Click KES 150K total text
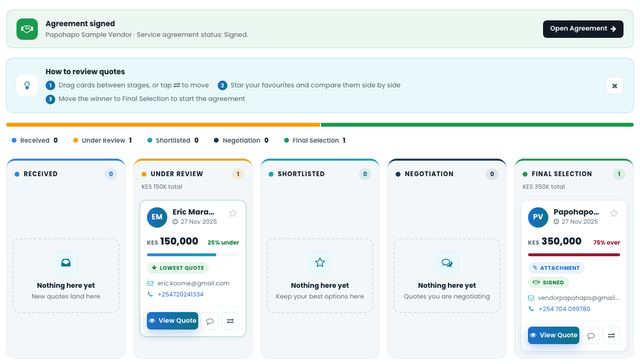The height and width of the screenshot is (364, 640). coord(162,187)
